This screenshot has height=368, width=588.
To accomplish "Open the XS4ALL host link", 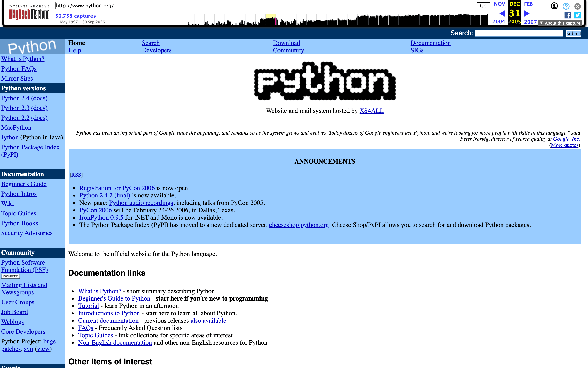I will click(372, 111).
